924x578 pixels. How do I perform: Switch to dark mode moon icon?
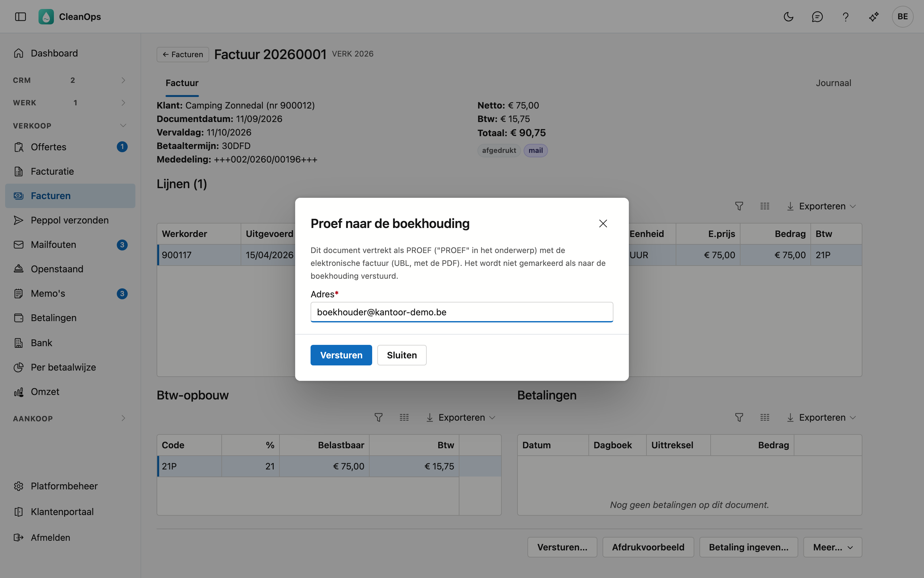[x=789, y=16]
